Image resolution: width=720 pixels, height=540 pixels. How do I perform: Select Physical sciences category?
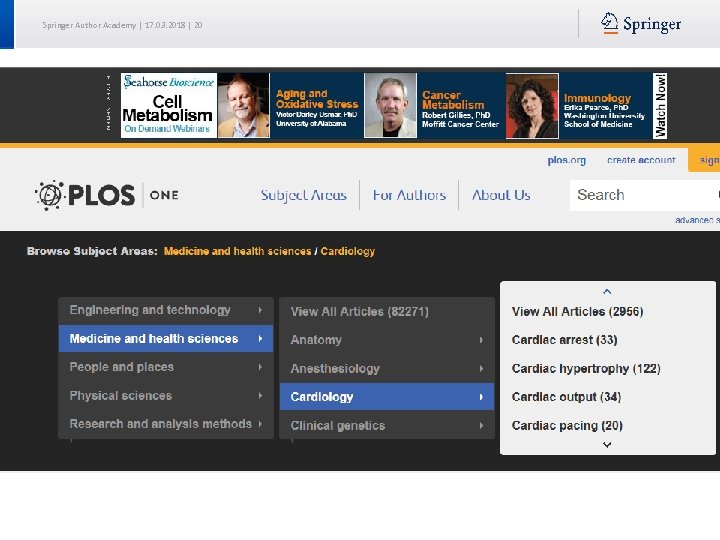coord(166,395)
